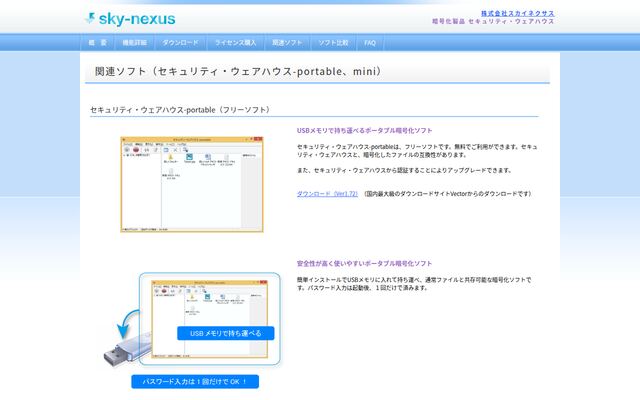Image resolution: width=640 pixels, height=400 pixels.
Task: Select the 関連ソフト navigation item
Action: [287, 42]
